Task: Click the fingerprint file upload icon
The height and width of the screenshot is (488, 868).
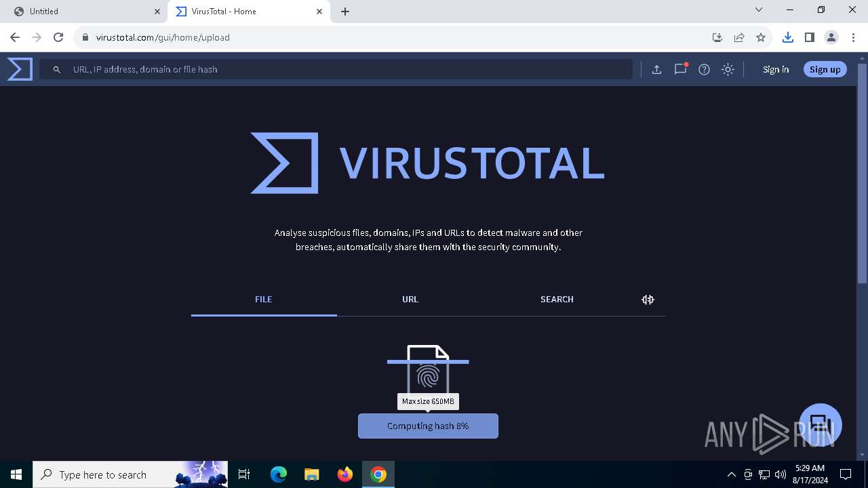Action: point(428,369)
